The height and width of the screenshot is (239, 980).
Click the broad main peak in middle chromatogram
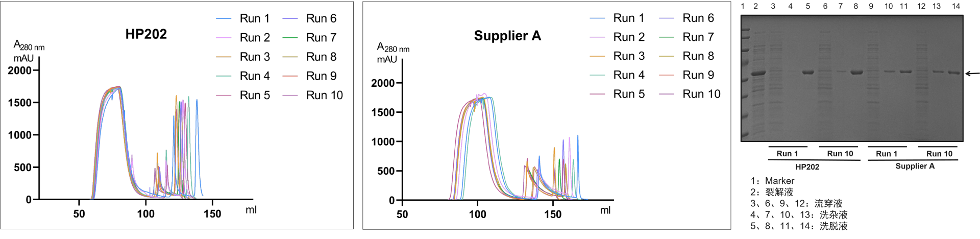[x=482, y=99]
